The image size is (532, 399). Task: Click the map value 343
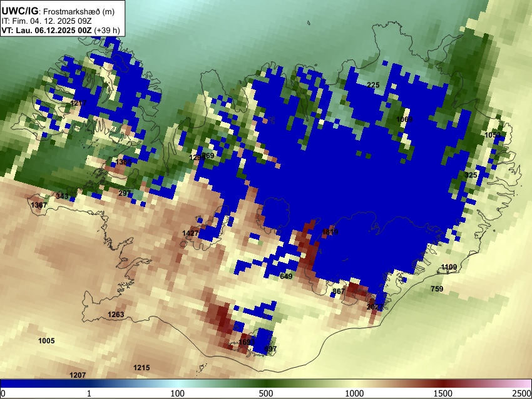62,196
